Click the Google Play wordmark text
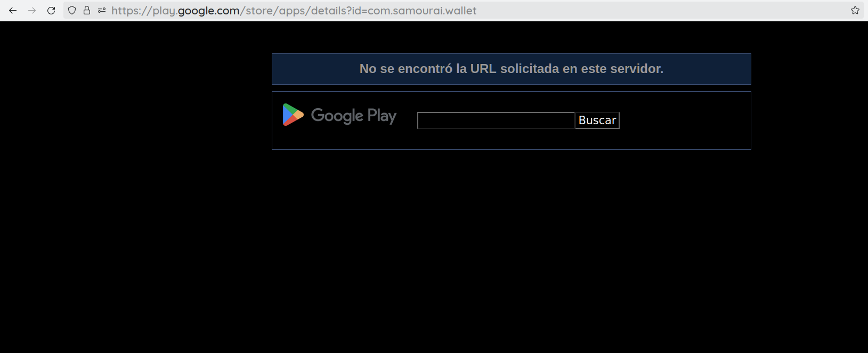This screenshot has width=868, height=353. tap(354, 116)
